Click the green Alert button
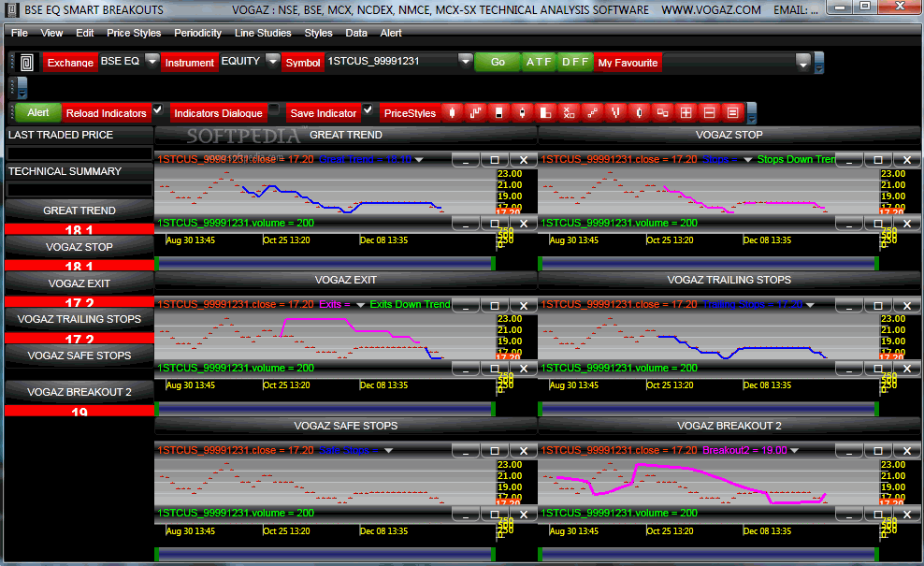924x566 pixels. tap(38, 112)
